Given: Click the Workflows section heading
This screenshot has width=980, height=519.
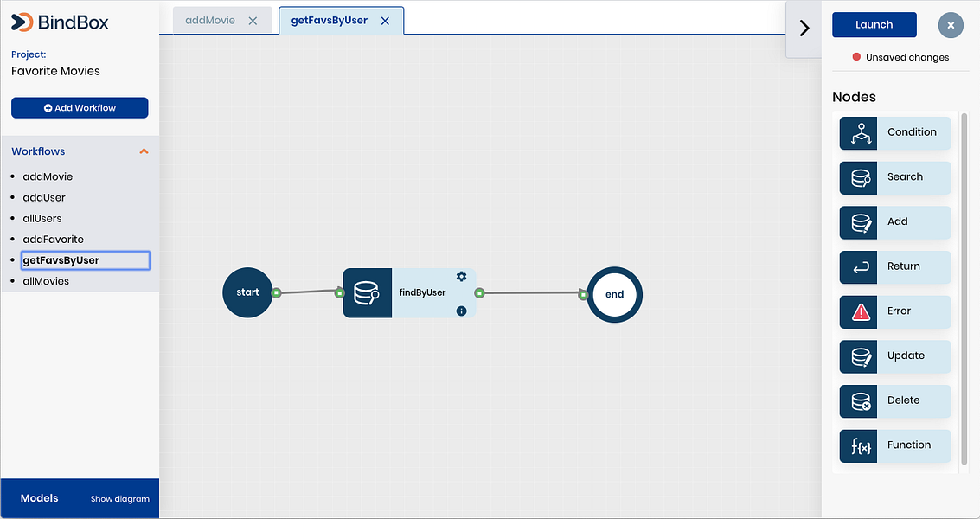Looking at the screenshot, I should click(x=38, y=151).
